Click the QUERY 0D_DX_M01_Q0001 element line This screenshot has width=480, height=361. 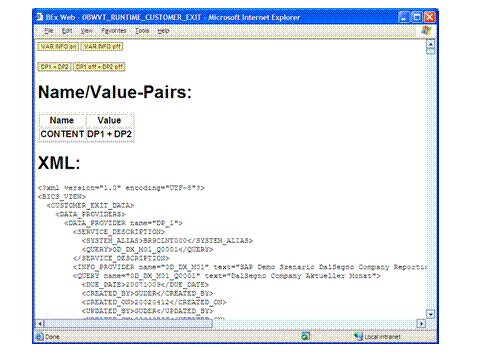click(147, 249)
